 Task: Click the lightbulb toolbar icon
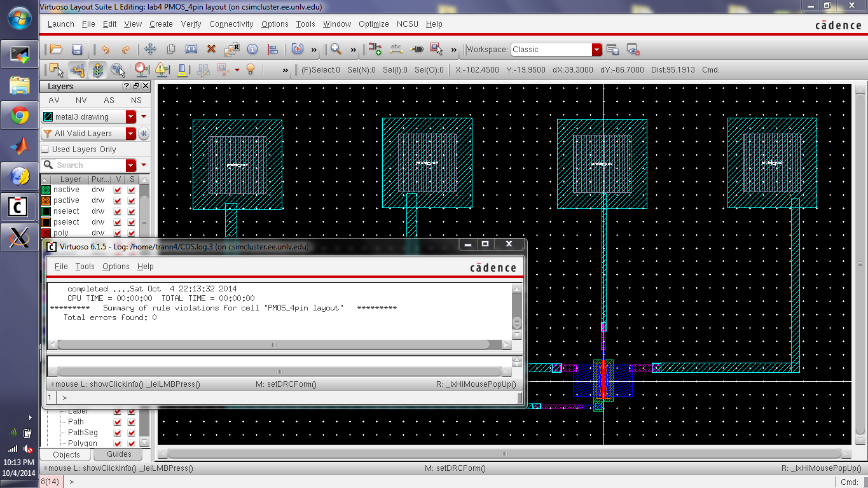coord(250,69)
